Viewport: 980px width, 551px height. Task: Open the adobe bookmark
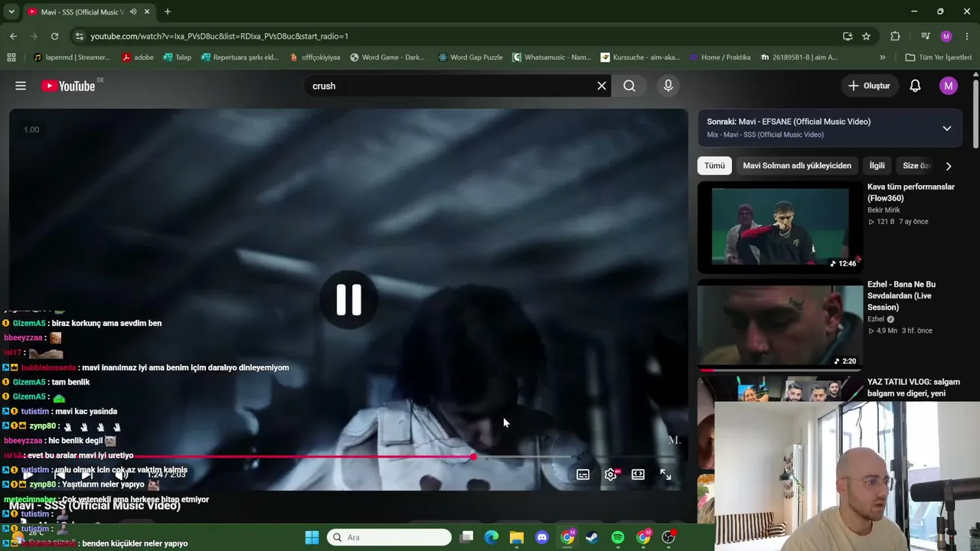click(x=138, y=57)
